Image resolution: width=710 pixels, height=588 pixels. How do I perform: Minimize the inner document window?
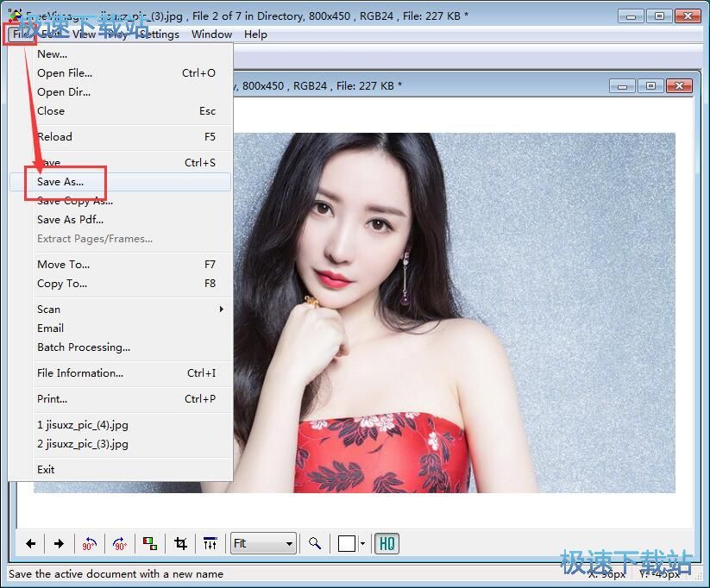point(623,85)
